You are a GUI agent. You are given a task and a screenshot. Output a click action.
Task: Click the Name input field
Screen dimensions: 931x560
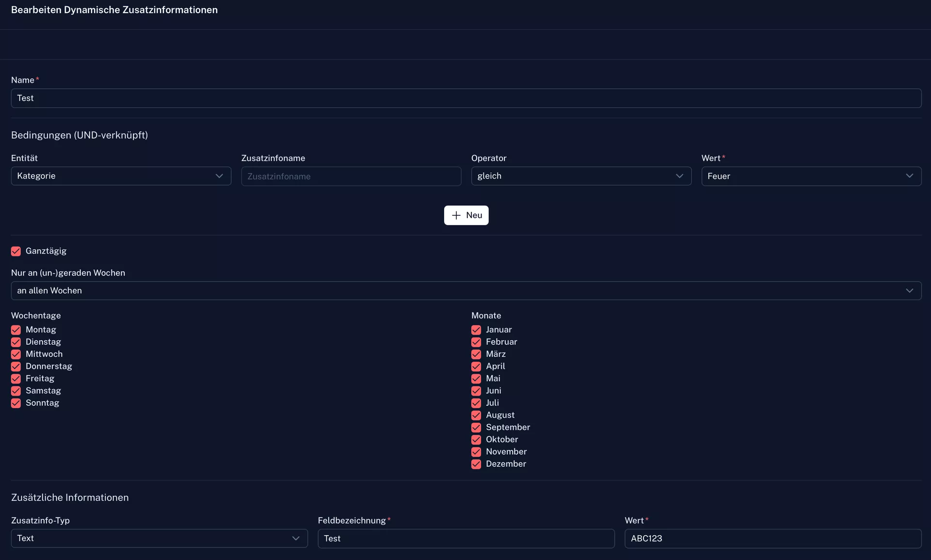[465, 98]
